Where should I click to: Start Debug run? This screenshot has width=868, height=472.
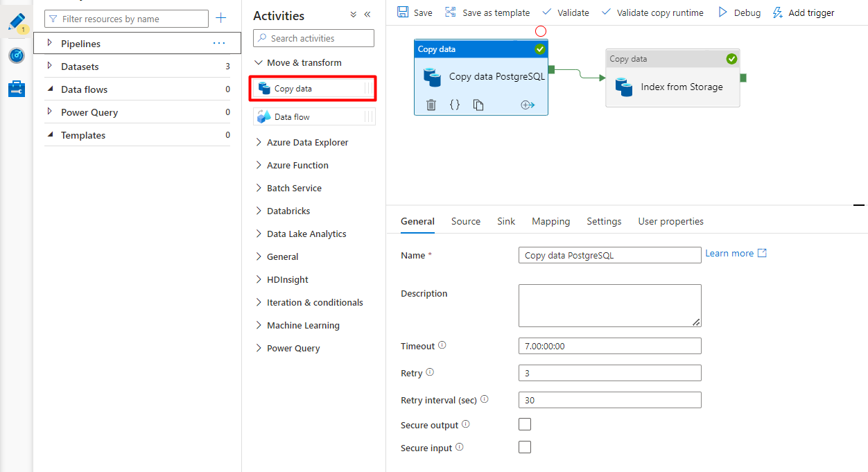point(739,12)
